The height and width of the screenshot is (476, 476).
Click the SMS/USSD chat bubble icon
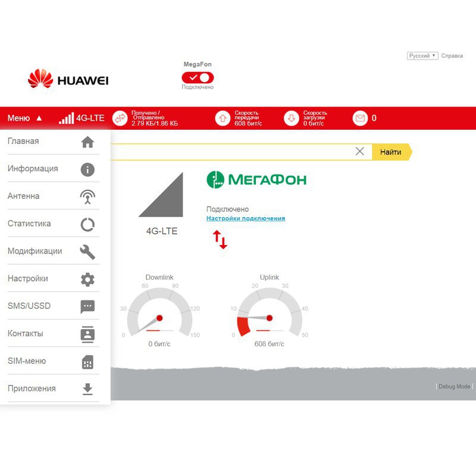tap(87, 306)
